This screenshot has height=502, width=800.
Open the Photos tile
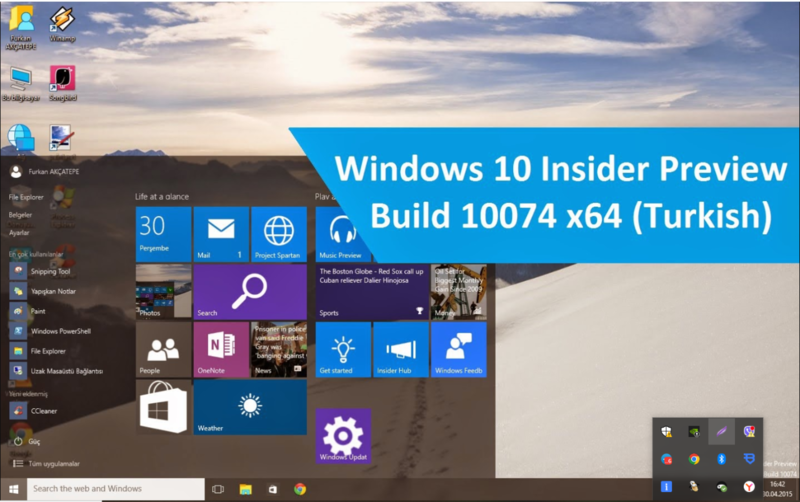click(x=163, y=292)
